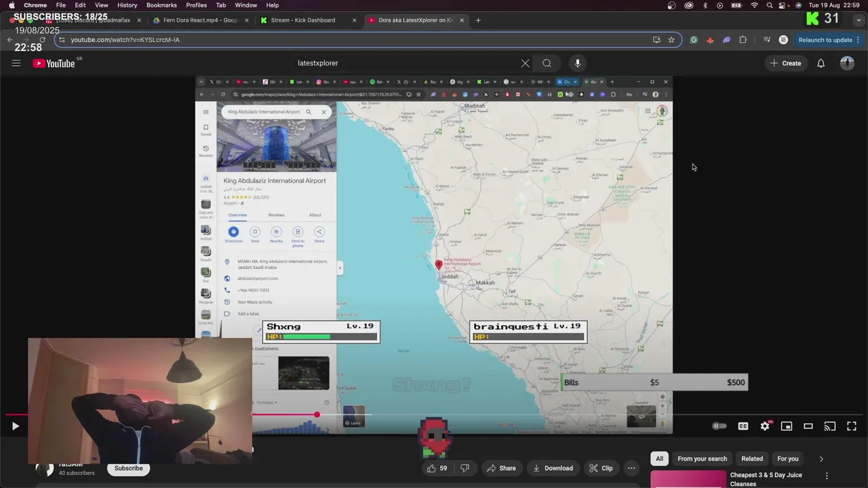Select the For you chip

tap(788, 459)
